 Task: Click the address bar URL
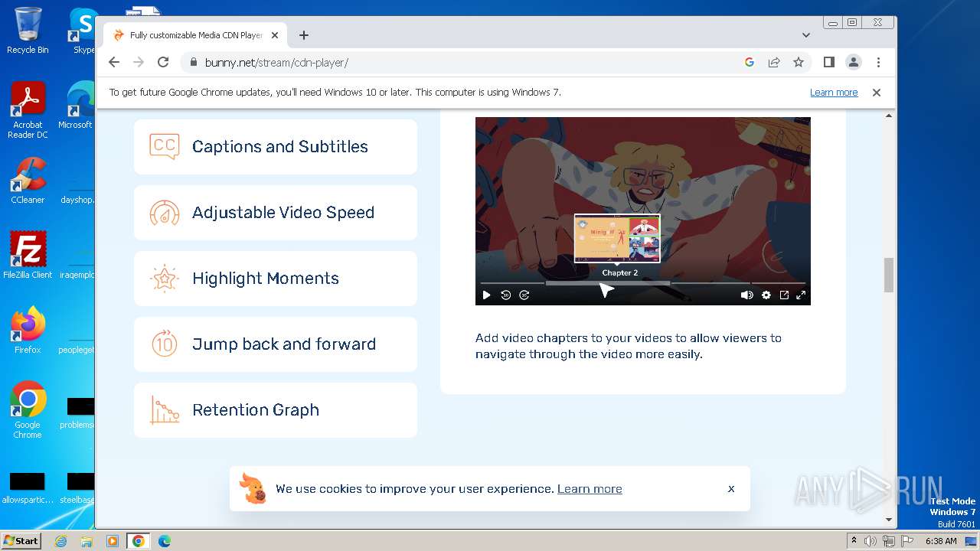[277, 63]
